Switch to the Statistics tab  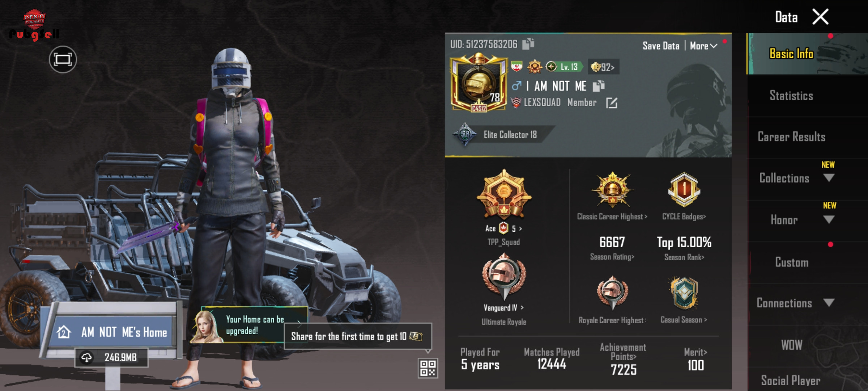[x=791, y=96]
